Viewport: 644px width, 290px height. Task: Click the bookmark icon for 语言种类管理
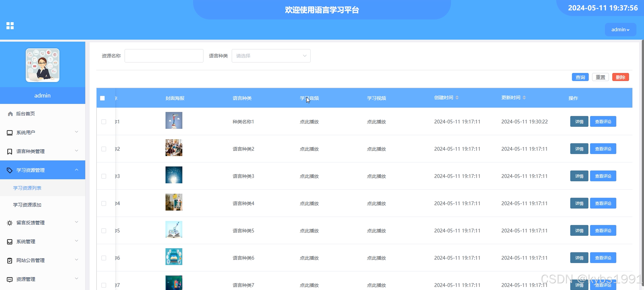[x=10, y=151]
